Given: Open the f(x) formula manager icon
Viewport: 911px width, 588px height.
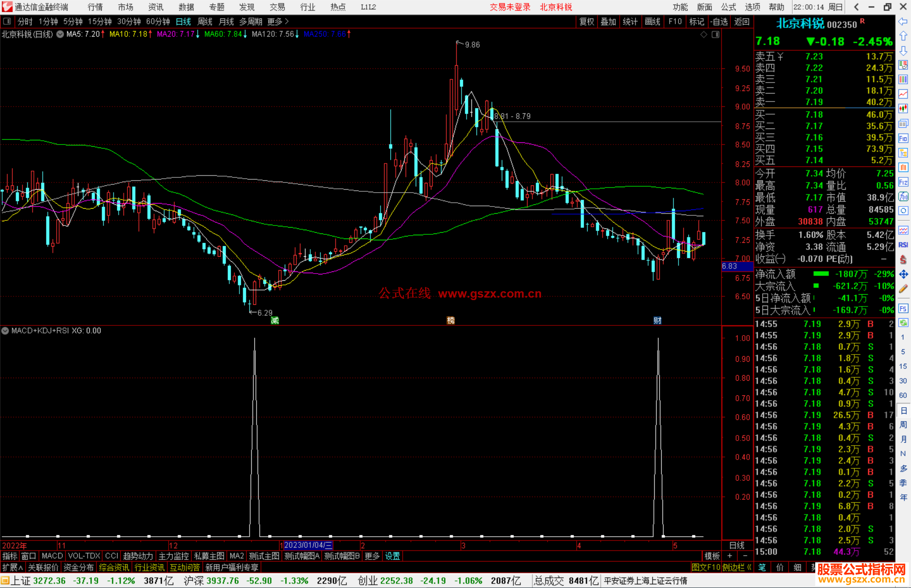Looking at the screenshot, I should click(903, 196).
